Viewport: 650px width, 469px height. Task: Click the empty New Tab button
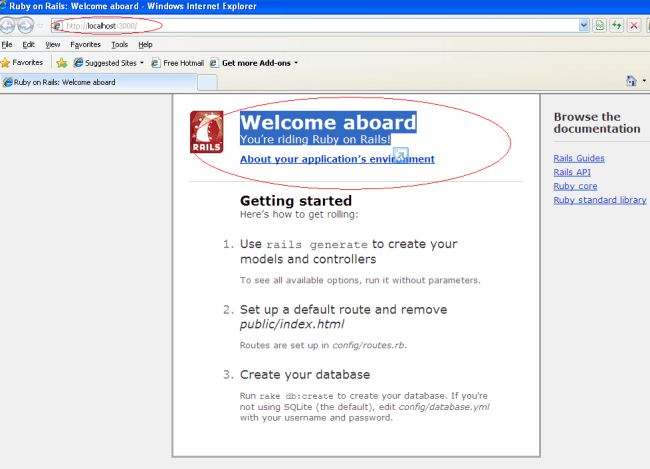(x=207, y=83)
